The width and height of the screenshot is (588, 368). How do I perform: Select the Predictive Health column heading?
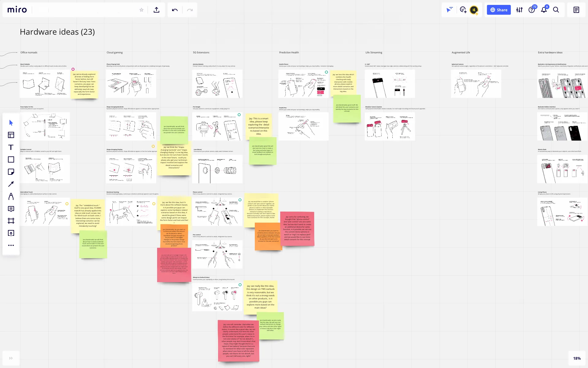pos(289,52)
